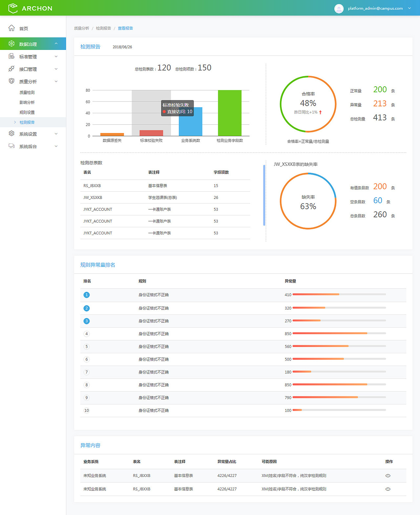Click the 100 anomaly progress bar
This screenshot has height=515, width=420.
339,410
